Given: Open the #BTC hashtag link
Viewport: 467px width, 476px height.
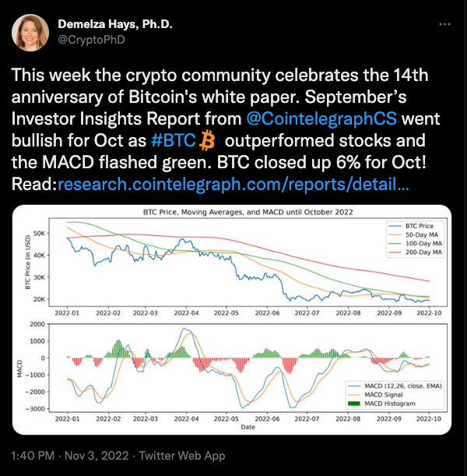Looking at the screenshot, I should (173, 140).
